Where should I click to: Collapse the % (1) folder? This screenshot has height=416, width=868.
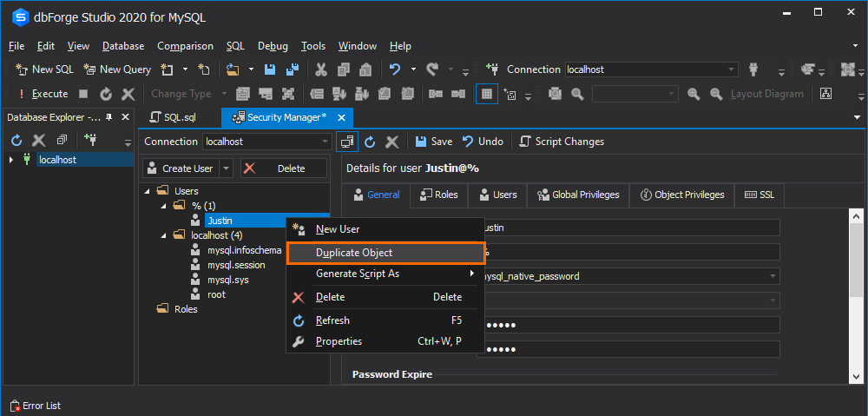[164, 206]
